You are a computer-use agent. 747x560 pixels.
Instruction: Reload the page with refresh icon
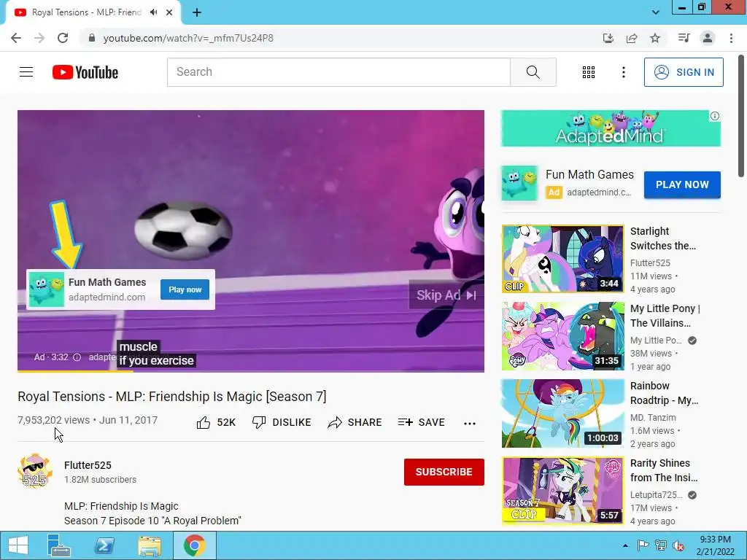(63, 38)
